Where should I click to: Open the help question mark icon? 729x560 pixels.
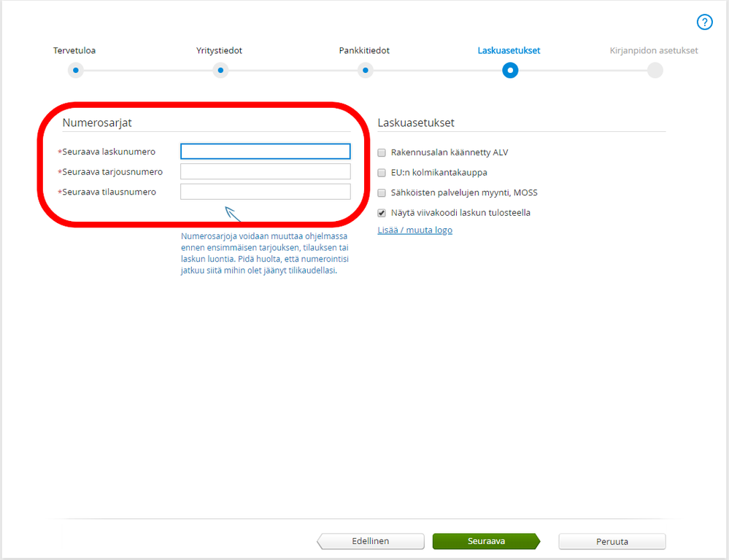click(704, 22)
